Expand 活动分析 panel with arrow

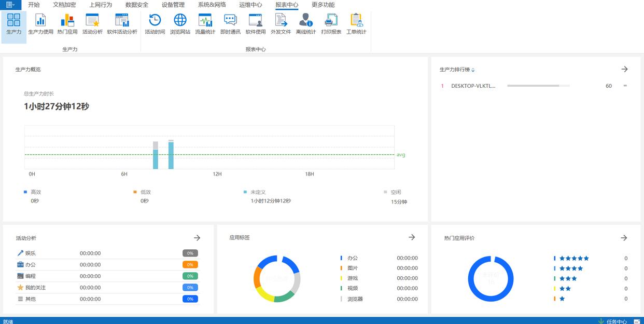point(197,238)
